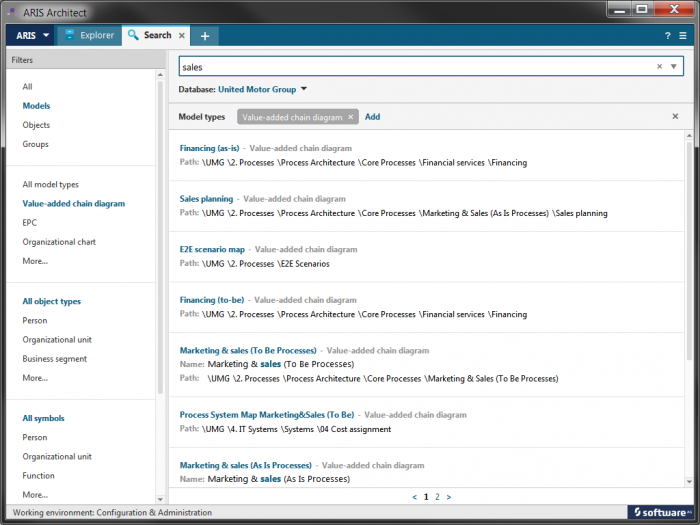Screen dimensions: 700x525
Task: Go to the next results page arrow
Action: (449, 497)
